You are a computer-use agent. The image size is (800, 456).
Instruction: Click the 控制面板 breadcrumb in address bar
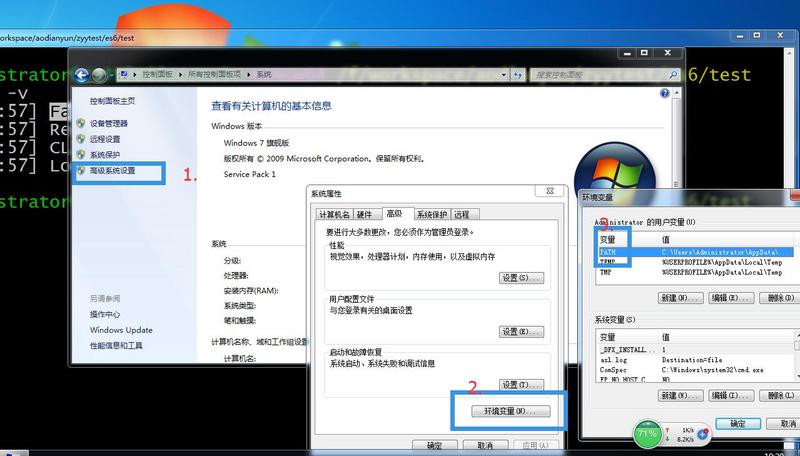pyautogui.click(x=157, y=74)
